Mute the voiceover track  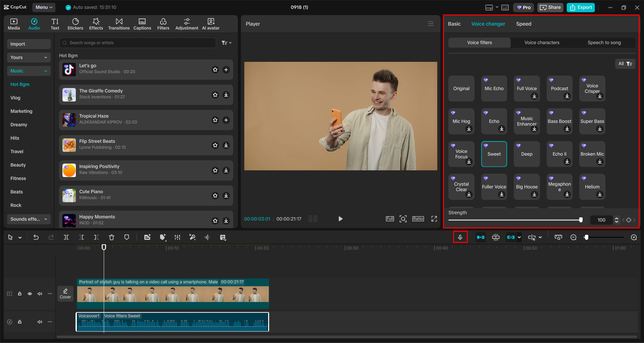click(40, 321)
